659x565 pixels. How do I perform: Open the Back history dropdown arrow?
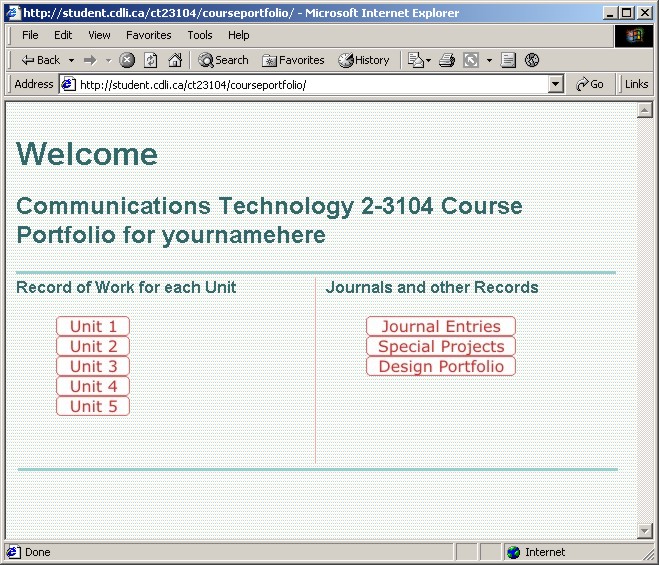71,61
